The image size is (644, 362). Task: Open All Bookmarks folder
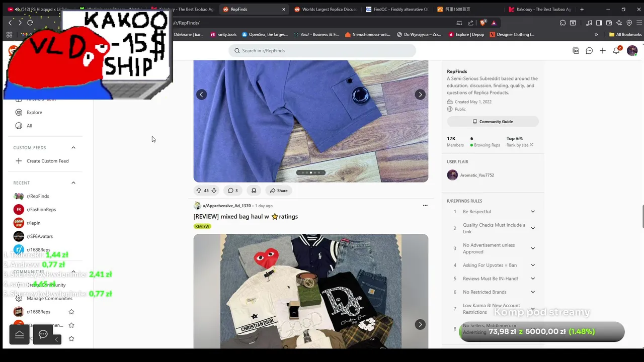[625, 35]
